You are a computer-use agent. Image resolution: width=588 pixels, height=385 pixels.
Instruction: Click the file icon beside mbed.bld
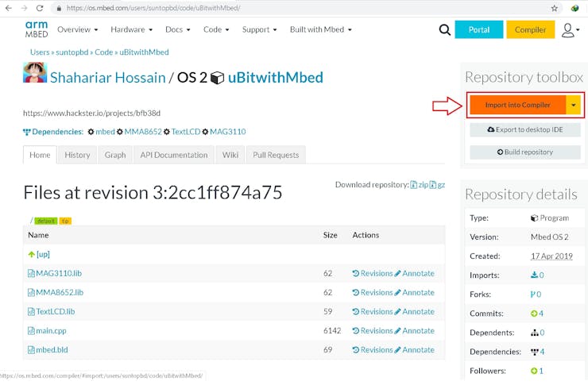[x=31, y=350]
